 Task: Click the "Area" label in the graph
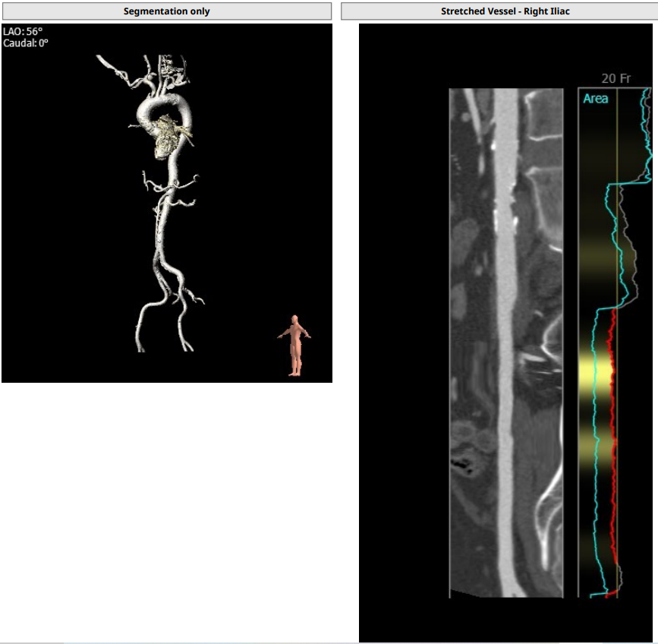point(596,99)
